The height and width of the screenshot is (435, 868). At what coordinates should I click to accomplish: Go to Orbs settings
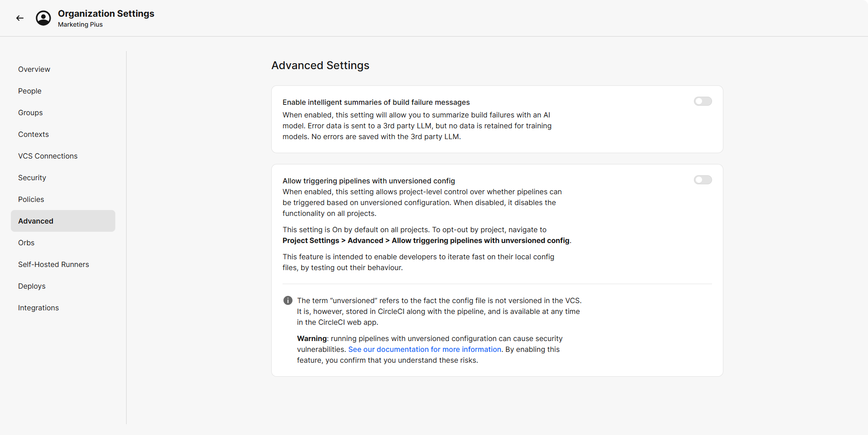(x=26, y=243)
